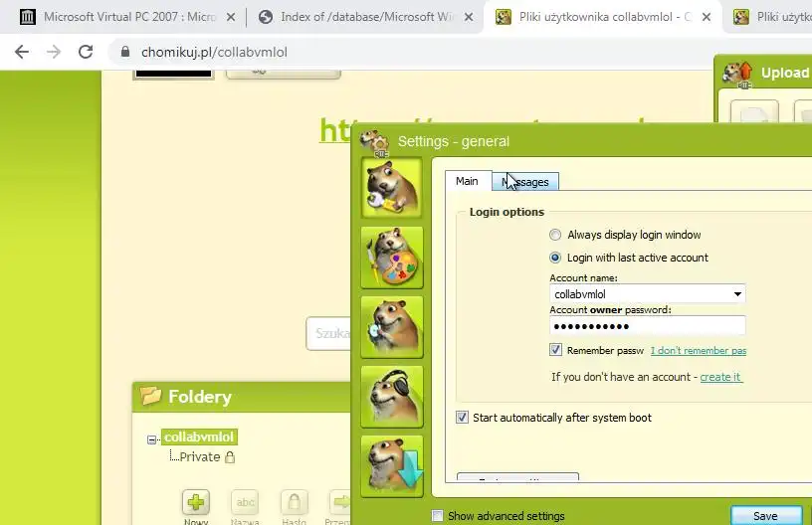Open the general settings hamster icon
This screenshot has width=812, height=525.
point(392,188)
